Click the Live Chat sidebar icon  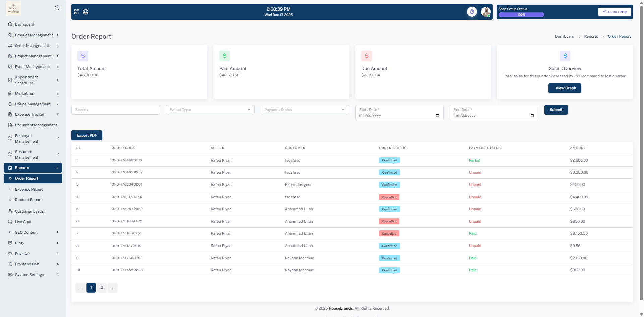click(10, 222)
